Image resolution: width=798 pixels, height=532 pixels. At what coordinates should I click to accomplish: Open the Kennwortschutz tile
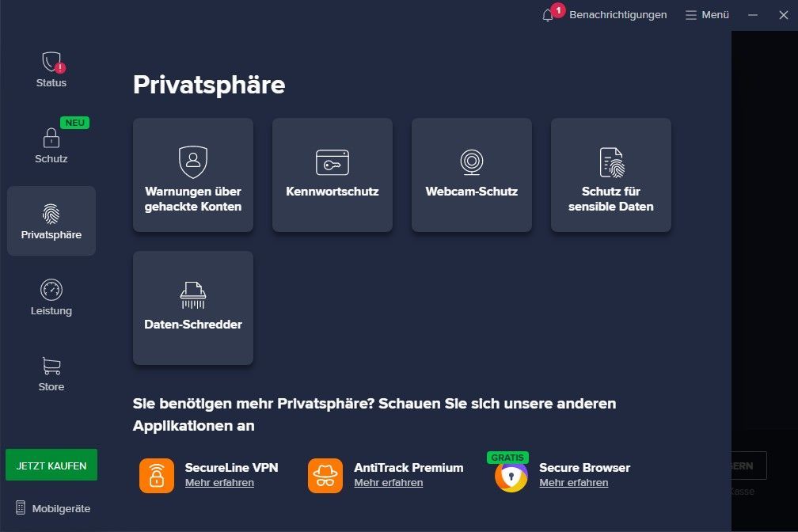[x=332, y=175]
